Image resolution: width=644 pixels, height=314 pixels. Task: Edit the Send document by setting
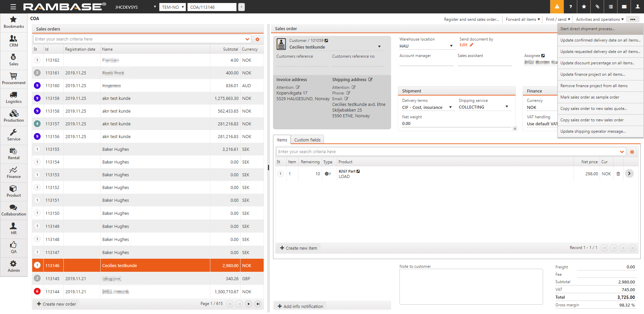point(466,45)
